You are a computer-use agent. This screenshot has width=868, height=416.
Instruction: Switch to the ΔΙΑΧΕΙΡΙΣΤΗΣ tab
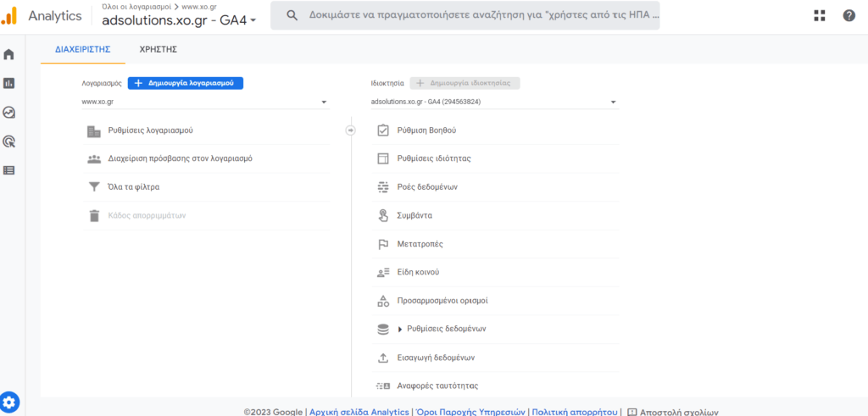pos(83,49)
